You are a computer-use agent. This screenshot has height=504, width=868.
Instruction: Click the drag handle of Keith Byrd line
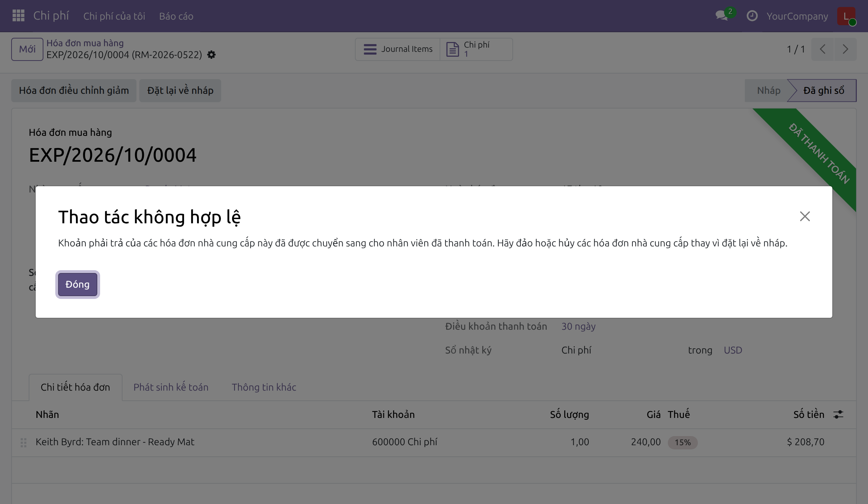(x=23, y=442)
